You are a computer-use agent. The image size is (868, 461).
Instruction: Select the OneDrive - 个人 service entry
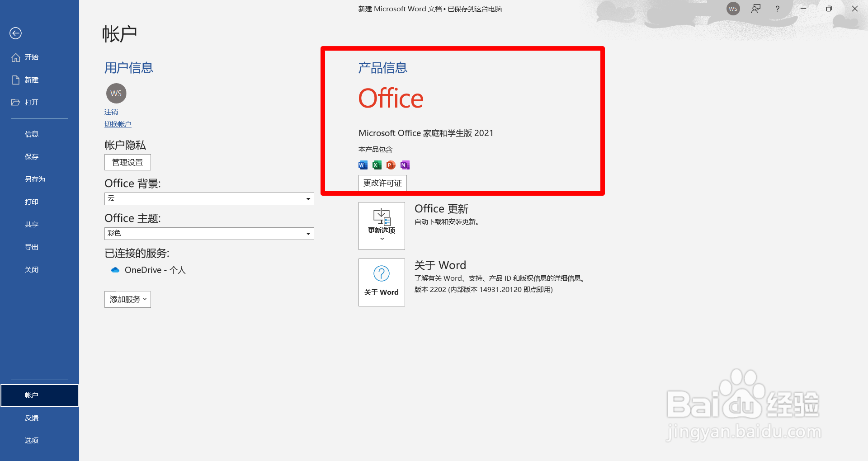(x=148, y=270)
